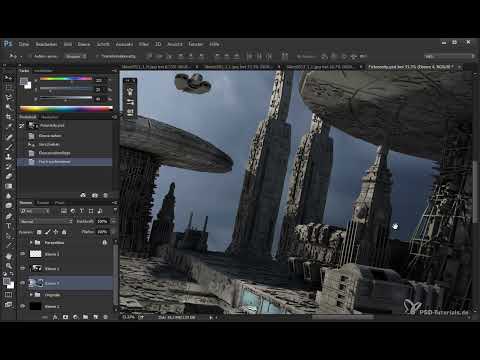Viewport: 480px width, 360px height.
Task: Open the Fenster menu
Action: 196,44
